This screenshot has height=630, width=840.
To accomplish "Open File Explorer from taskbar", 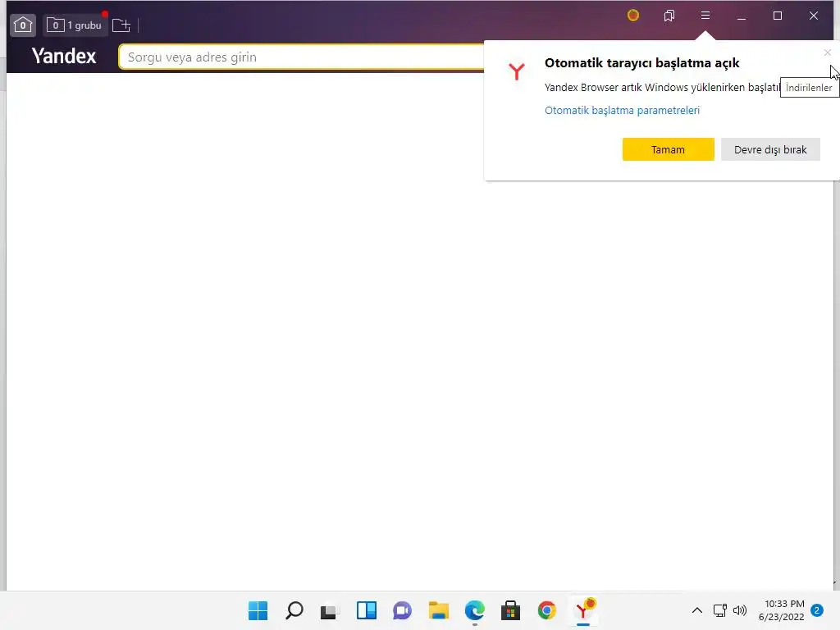I will click(x=439, y=610).
